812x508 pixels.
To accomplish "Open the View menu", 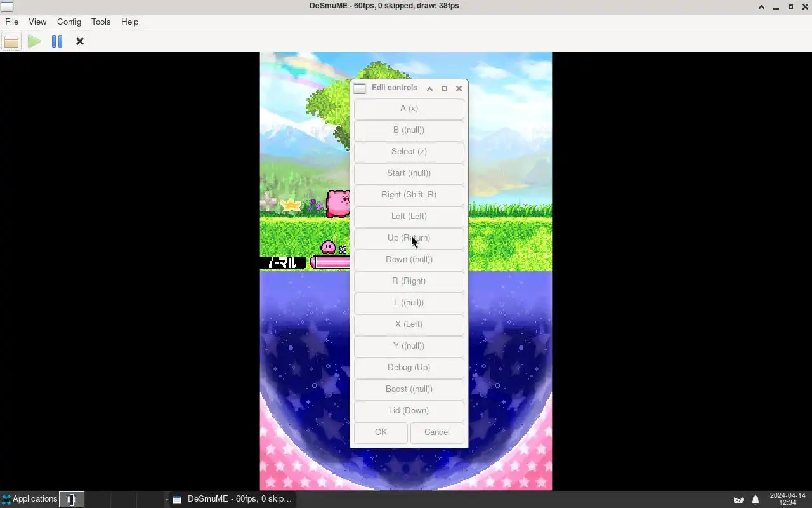I will pyautogui.click(x=37, y=22).
